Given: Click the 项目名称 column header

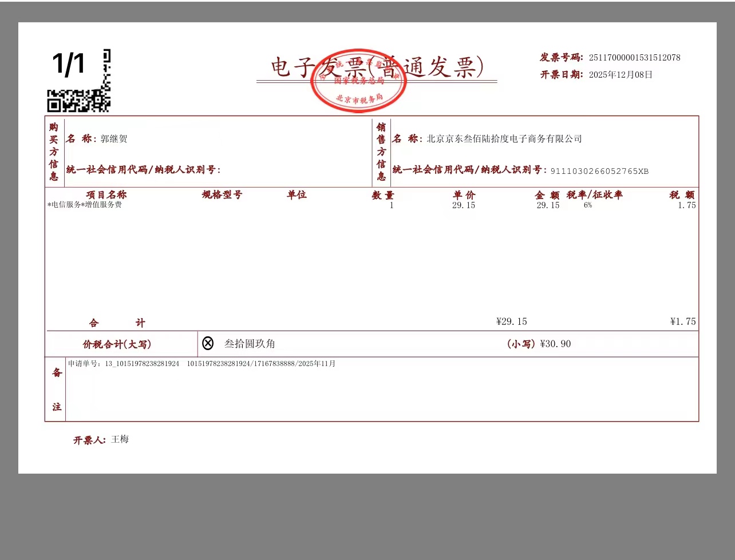Looking at the screenshot, I should coord(106,195).
